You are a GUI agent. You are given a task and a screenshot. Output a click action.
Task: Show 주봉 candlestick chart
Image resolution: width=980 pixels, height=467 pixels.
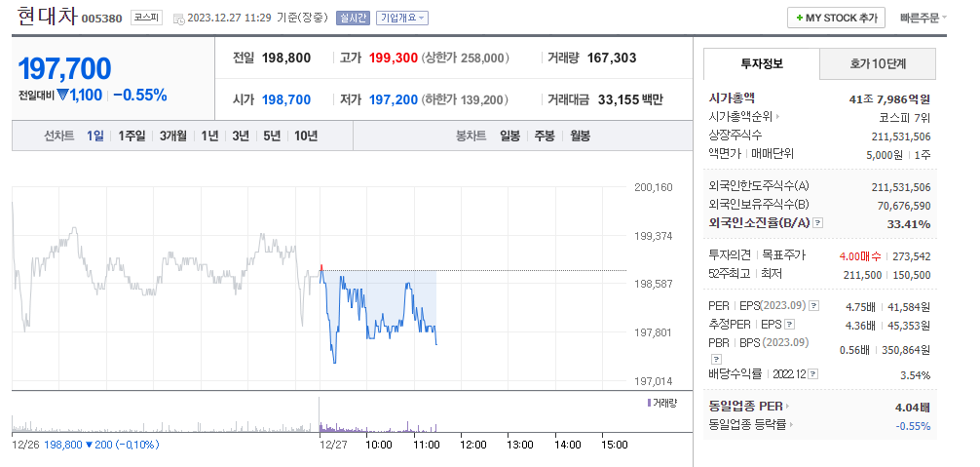pyautogui.click(x=545, y=136)
